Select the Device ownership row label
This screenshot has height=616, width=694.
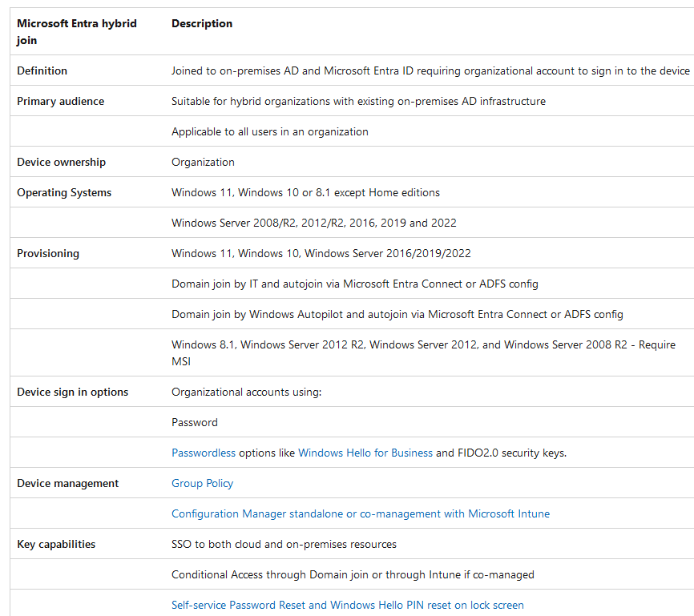[x=61, y=162]
